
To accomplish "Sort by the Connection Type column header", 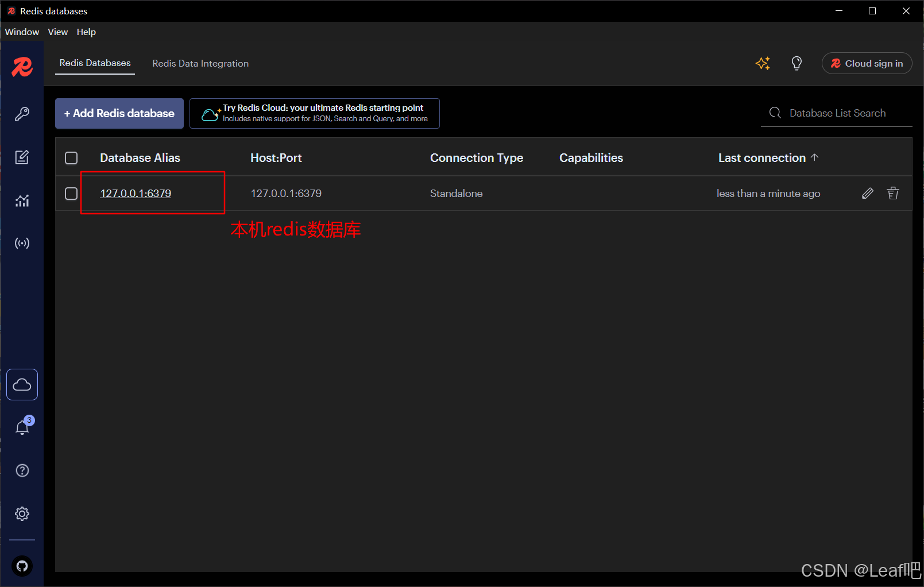I will [477, 158].
